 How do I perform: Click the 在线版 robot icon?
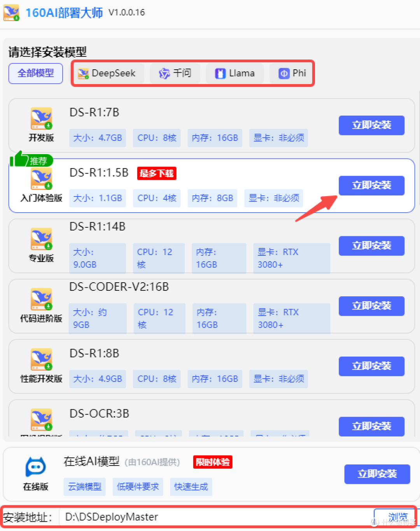pyautogui.click(x=35, y=467)
